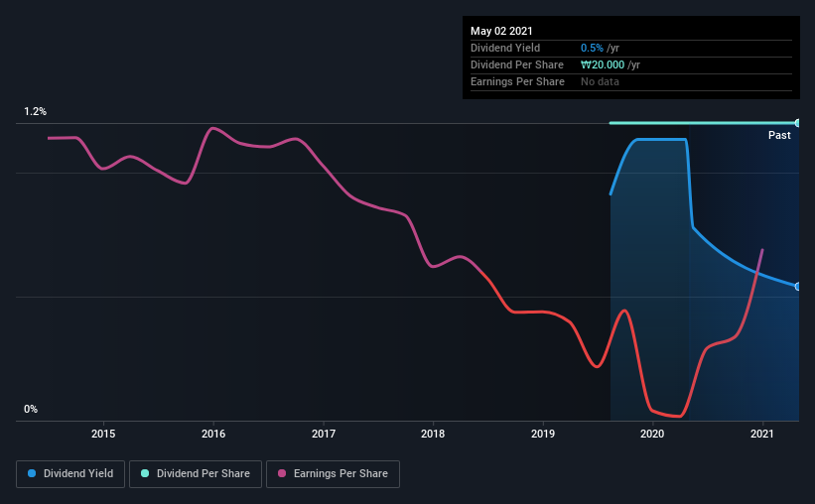Click the pink Earnings Per Share legend dot
The image size is (815, 504).
[282, 473]
